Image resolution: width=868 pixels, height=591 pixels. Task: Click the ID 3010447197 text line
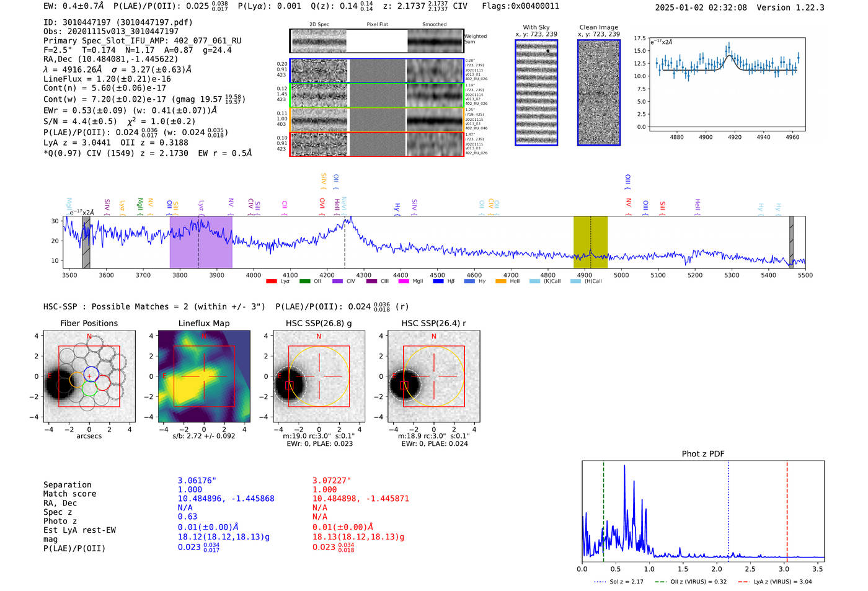point(118,22)
